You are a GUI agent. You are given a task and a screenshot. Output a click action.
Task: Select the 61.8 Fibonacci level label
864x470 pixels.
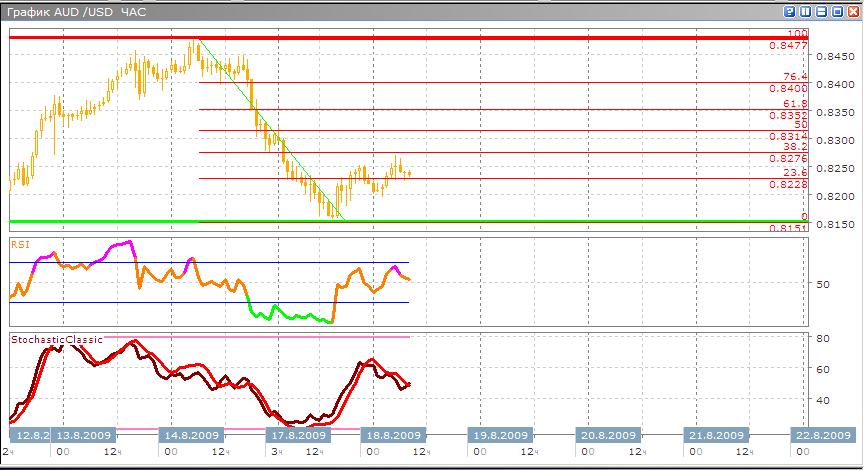click(x=795, y=104)
